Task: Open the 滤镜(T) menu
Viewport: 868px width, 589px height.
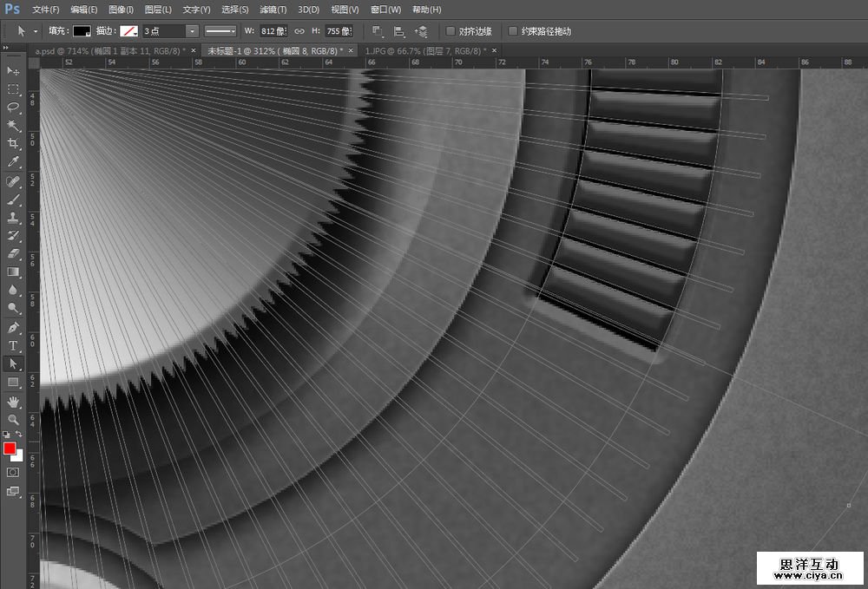Action: click(x=273, y=10)
